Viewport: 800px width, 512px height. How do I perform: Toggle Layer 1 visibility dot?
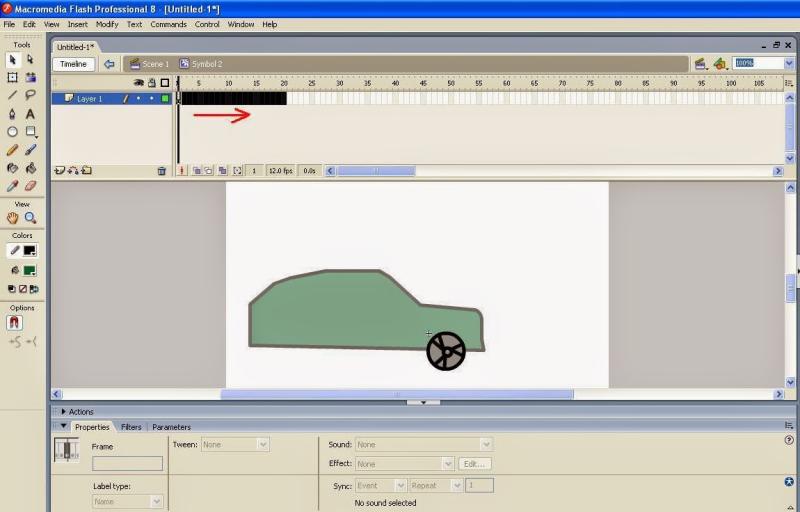coord(138,98)
